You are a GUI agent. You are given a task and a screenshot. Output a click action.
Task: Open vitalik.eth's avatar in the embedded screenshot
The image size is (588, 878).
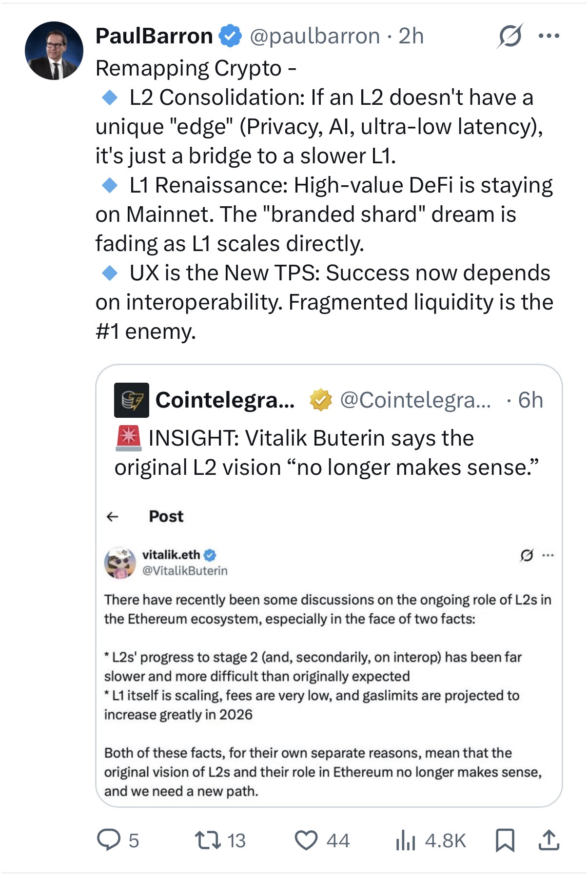120,563
